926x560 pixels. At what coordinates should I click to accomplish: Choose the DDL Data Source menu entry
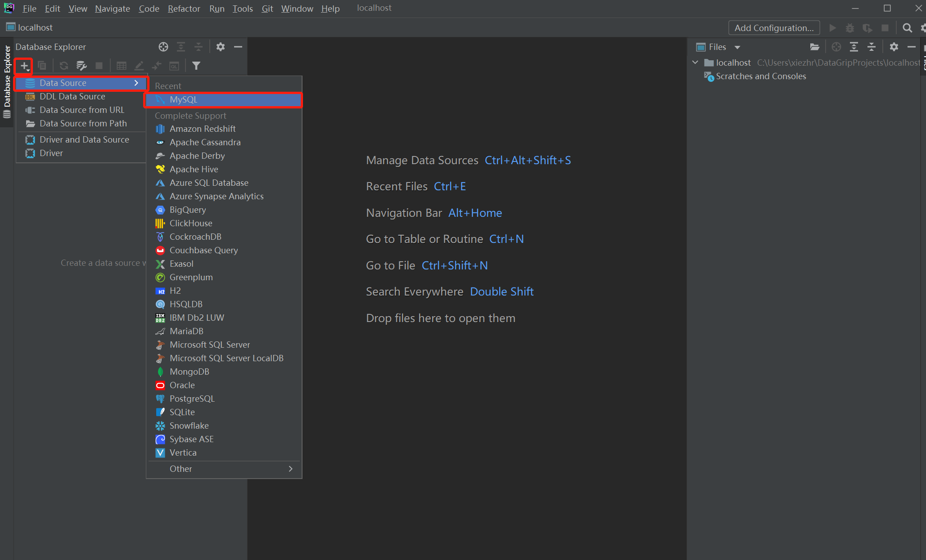coord(81,96)
